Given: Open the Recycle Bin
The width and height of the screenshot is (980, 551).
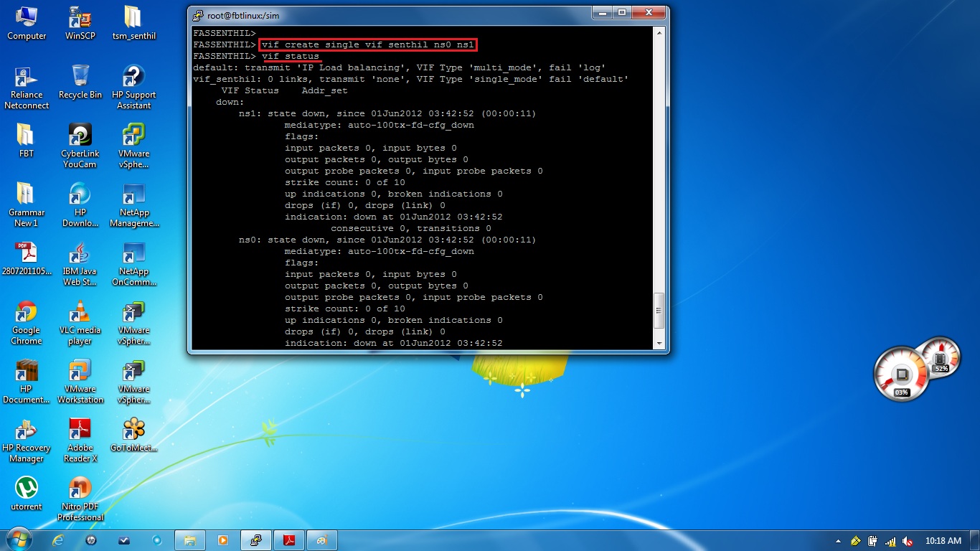Looking at the screenshot, I should point(80,77).
